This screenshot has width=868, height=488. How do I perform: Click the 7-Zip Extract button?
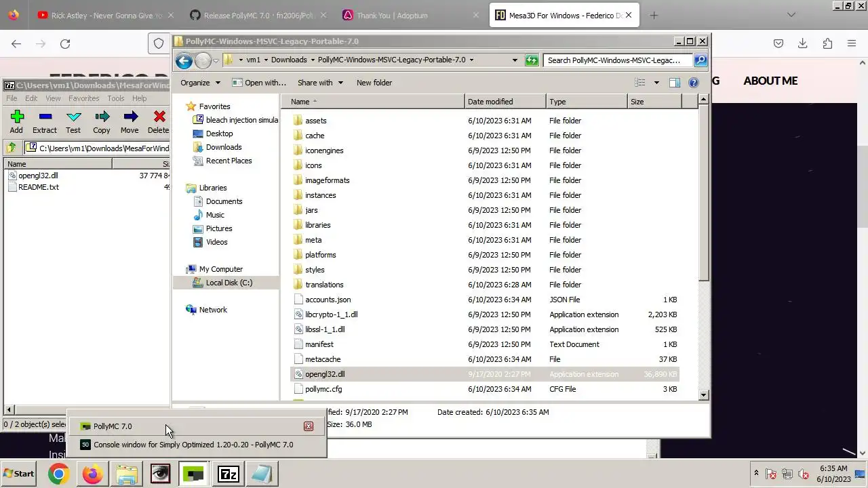[x=45, y=122]
